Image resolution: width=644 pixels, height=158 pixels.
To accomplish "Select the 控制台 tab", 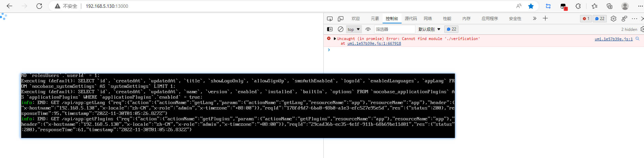I will (x=392, y=19).
